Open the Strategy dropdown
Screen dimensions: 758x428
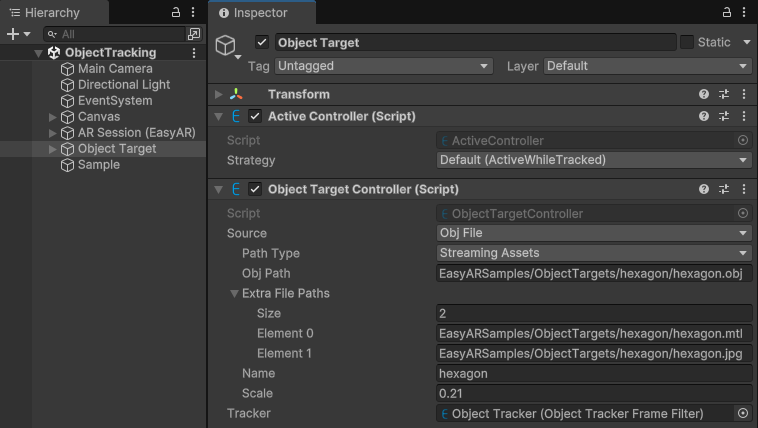tap(594, 160)
